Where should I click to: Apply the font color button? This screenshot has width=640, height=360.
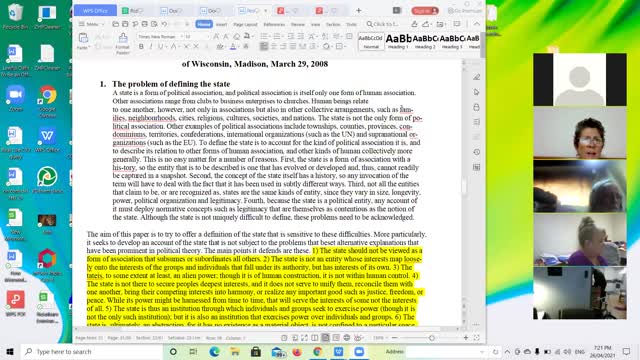pos(233,47)
